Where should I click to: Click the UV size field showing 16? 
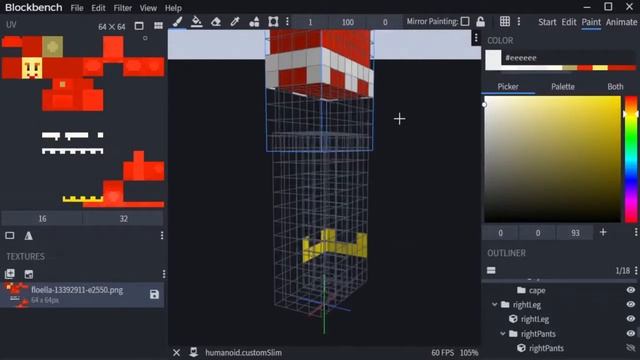42,219
